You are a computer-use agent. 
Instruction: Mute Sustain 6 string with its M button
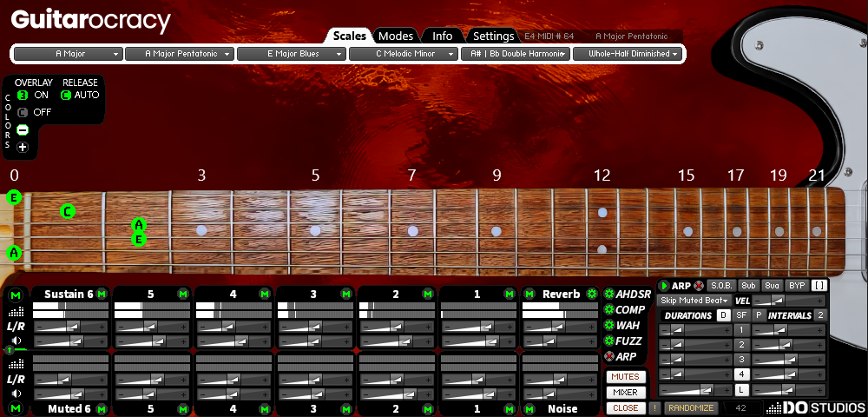(x=102, y=294)
